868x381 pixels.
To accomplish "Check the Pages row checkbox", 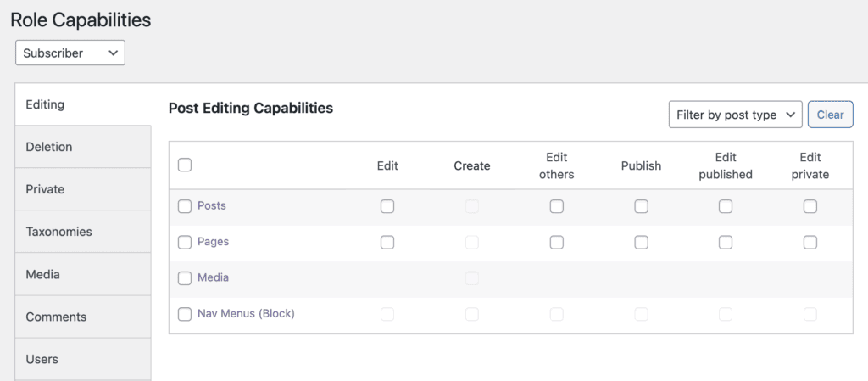I will (x=185, y=243).
